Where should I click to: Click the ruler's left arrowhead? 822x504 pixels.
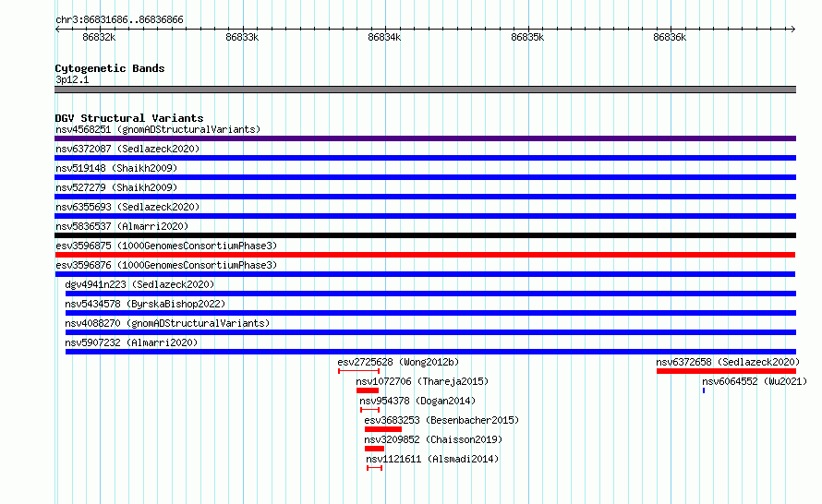tap(57, 30)
